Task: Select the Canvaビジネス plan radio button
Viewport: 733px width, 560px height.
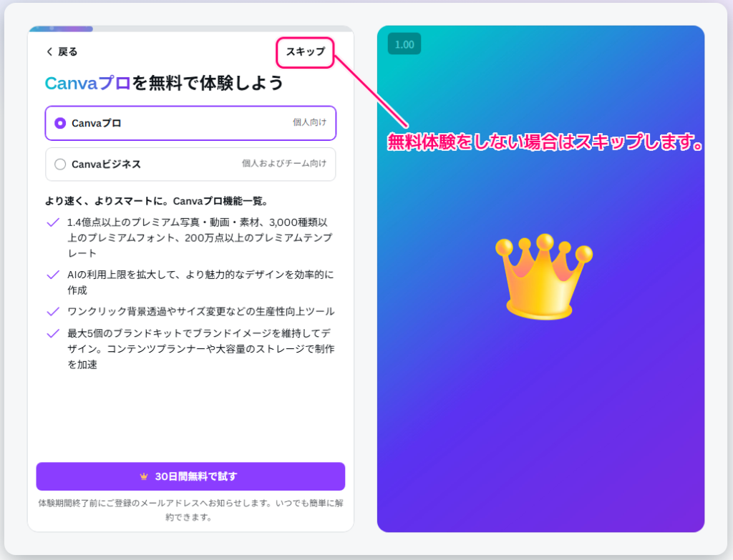Action: click(60, 164)
